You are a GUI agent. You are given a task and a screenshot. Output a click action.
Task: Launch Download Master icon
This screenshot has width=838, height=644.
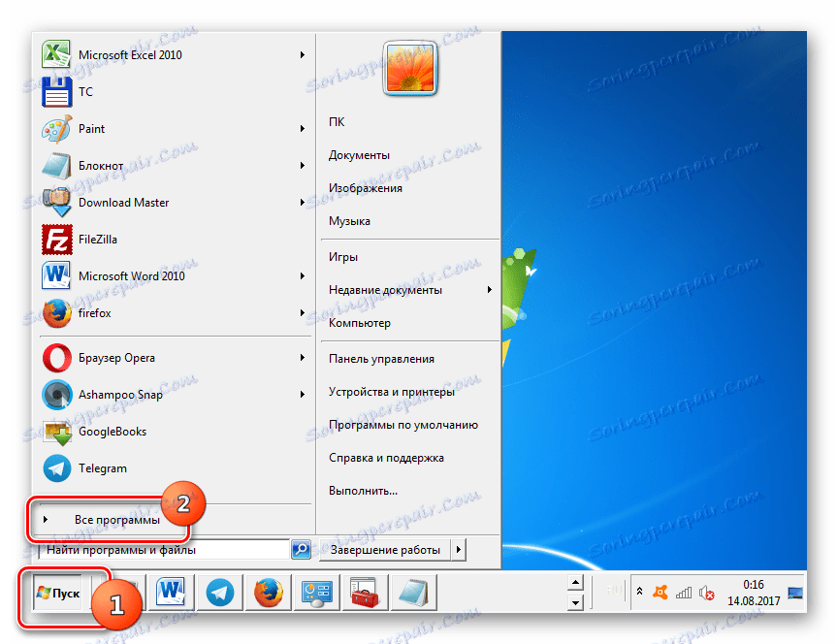tap(56, 202)
